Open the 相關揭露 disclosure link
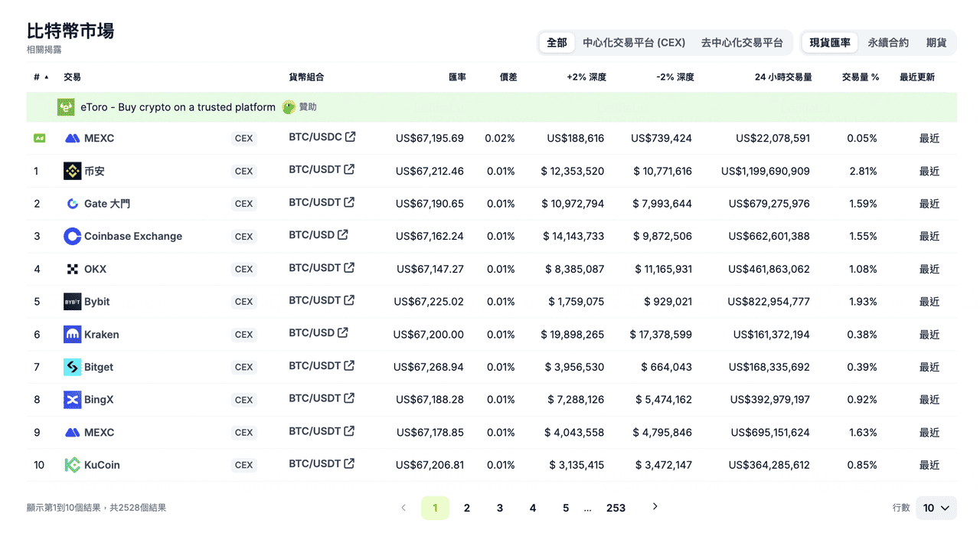980x540 pixels. [x=44, y=50]
